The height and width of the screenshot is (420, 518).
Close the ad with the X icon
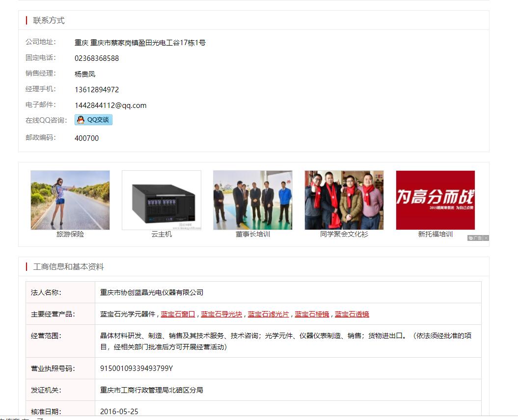point(486,238)
